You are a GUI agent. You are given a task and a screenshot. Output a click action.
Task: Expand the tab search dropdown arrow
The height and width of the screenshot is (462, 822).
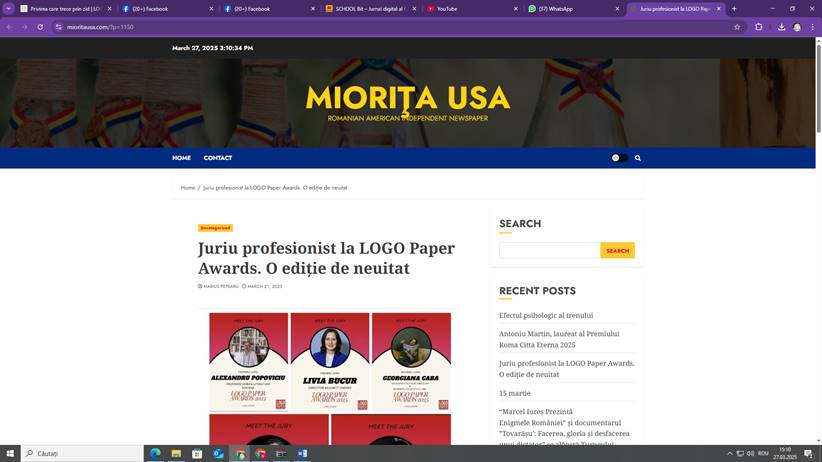[9, 9]
